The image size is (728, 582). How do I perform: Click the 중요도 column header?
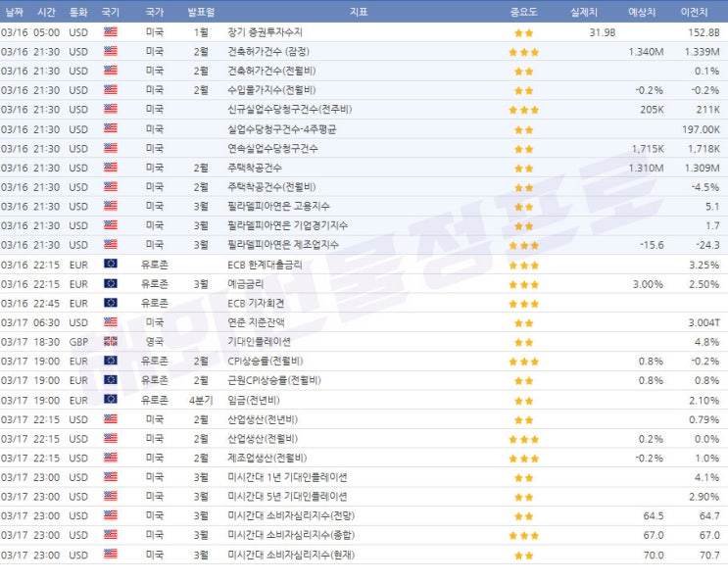point(524,12)
